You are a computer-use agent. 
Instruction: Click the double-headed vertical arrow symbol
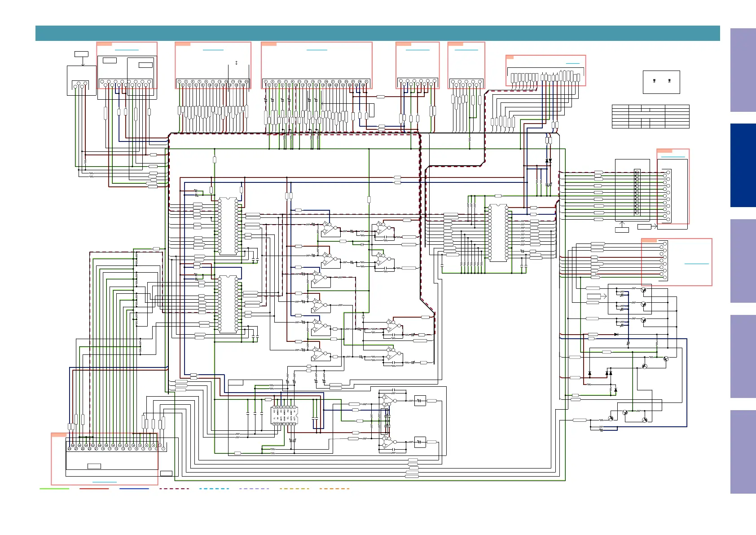(x=236, y=63)
